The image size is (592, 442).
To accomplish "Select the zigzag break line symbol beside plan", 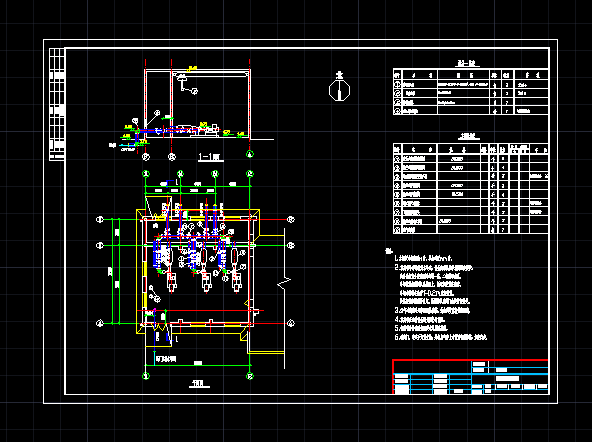I will (284, 282).
